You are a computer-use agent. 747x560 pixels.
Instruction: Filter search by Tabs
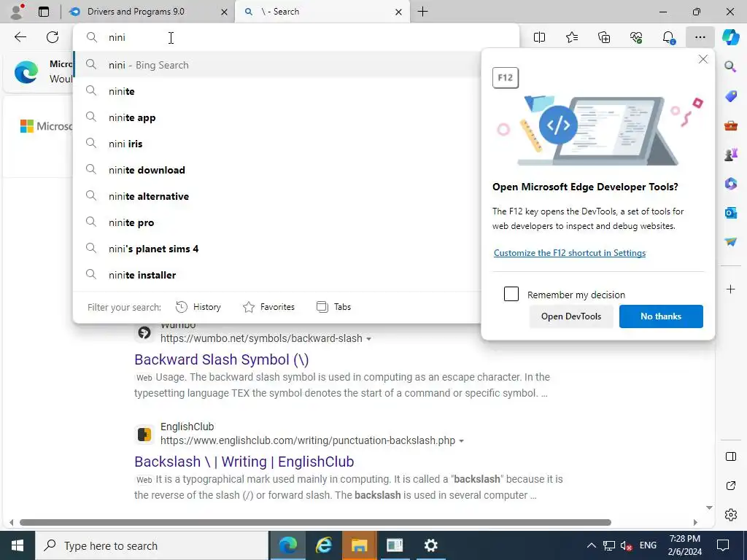[333, 307]
